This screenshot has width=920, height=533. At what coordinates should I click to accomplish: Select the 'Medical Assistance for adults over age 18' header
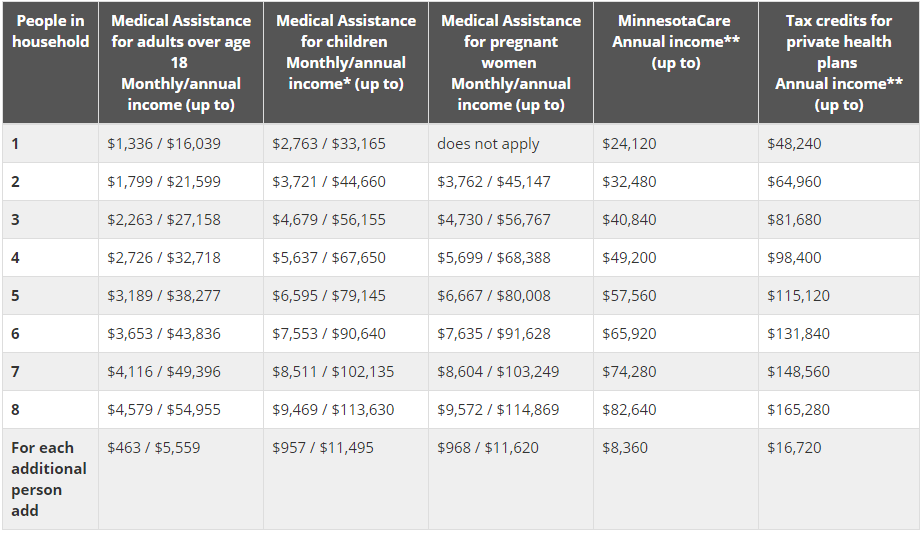pos(181,62)
